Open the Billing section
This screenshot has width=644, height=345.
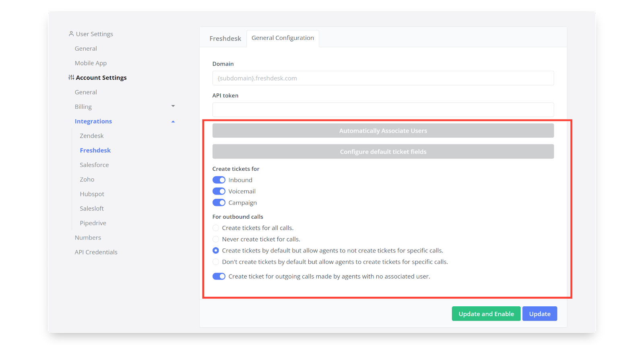83,106
